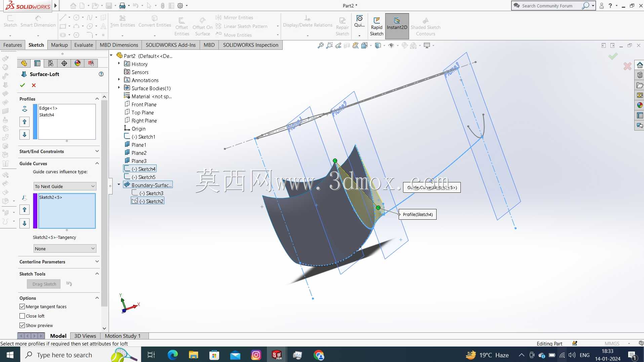The image size is (644, 362).
Task: Click the Rapid Sketch tool
Action: coord(376,26)
